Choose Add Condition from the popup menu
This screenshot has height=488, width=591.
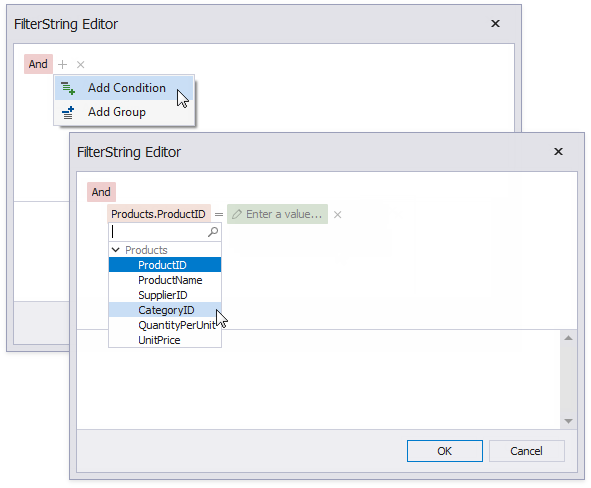[124, 88]
